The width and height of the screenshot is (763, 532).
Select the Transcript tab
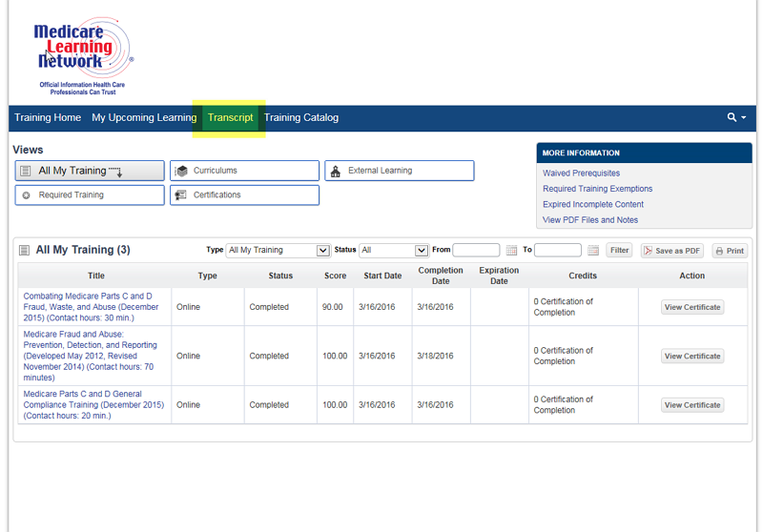coord(230,117)
